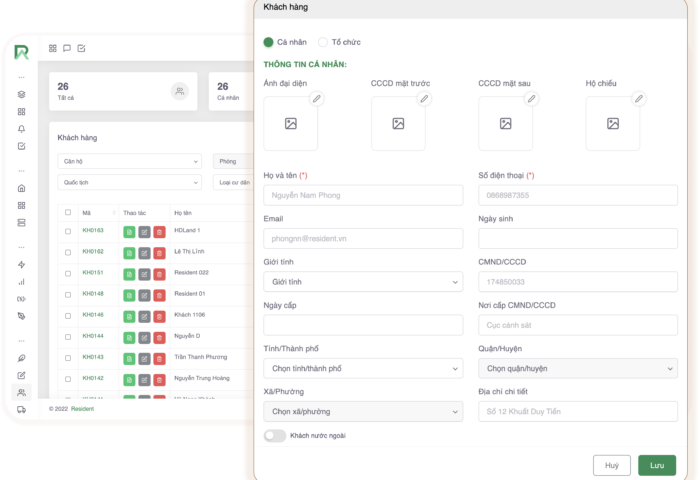
Task: Expand the Quốc tịch filter dropdown
Action: tap(130, 183)
